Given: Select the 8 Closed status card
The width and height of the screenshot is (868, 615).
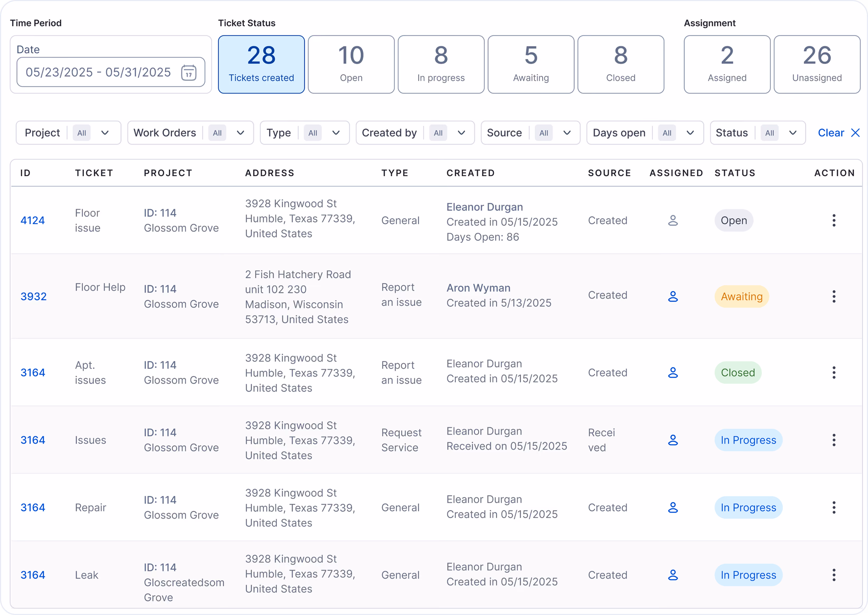Looking at the screenshot, I should pos(621,64).
